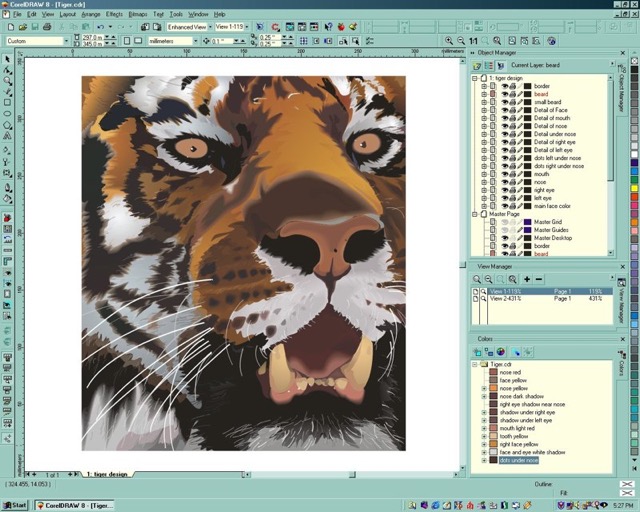Toggle the eye icon of the mouth layer
This screenshot has height=512, width=640.
click(x=504, y=174)
